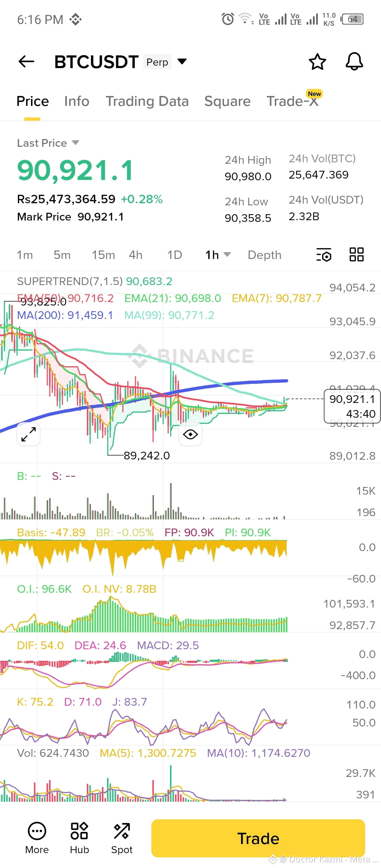The image size is (381, 868).
Task: Tap the large last price 90,921.1
Action: [75, 170]
